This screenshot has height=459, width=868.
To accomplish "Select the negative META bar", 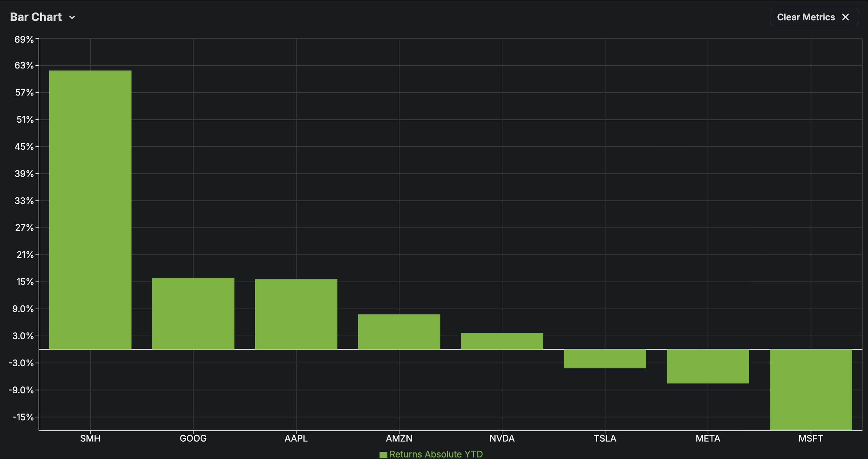I will pos(708,367).
